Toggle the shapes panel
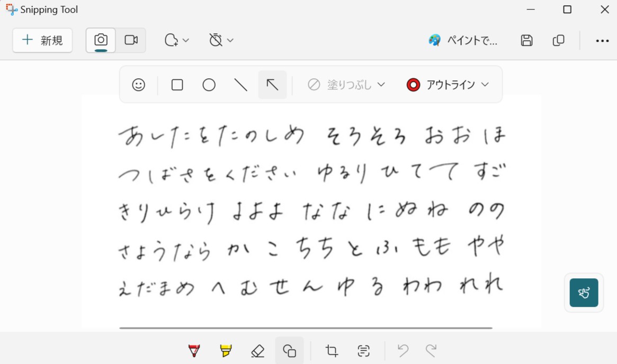 pos(289,350)
